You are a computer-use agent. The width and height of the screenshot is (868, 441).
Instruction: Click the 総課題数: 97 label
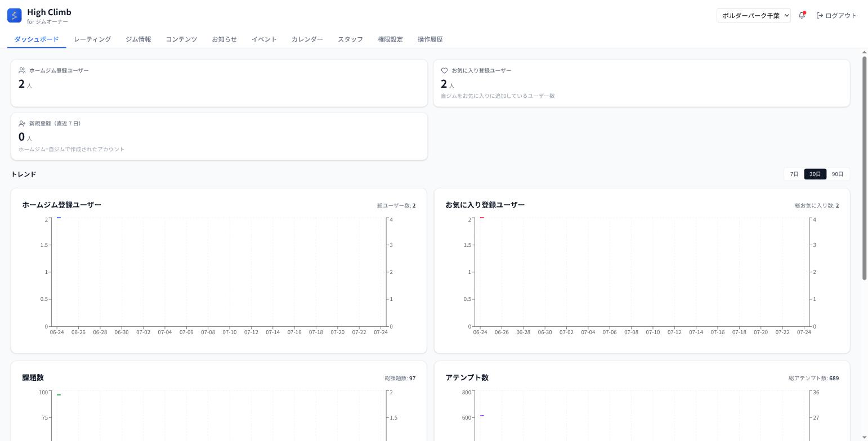[x=400, y=378]
